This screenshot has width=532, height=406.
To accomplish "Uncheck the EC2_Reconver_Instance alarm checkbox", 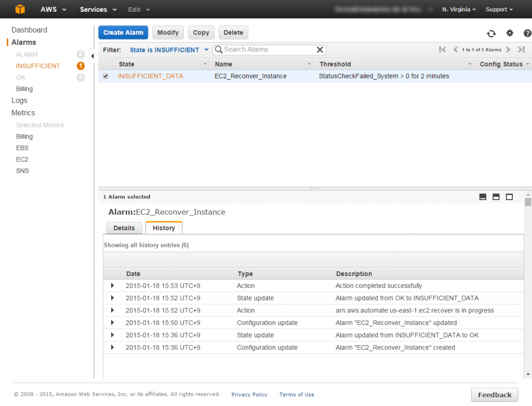I will click(x=105, y=75).
